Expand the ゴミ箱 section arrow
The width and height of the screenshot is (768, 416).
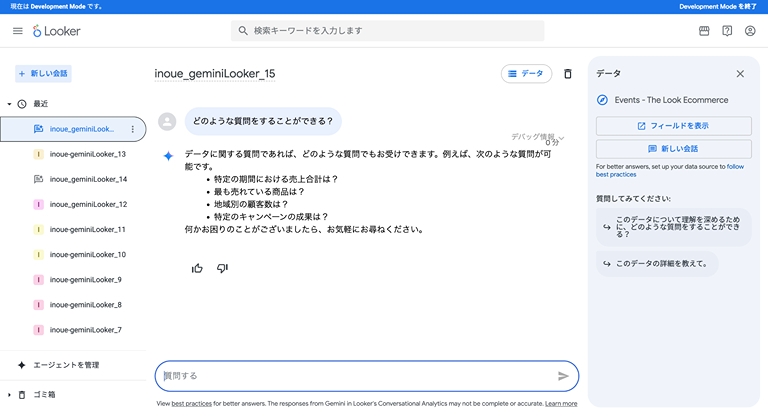(x=9, y=394)
